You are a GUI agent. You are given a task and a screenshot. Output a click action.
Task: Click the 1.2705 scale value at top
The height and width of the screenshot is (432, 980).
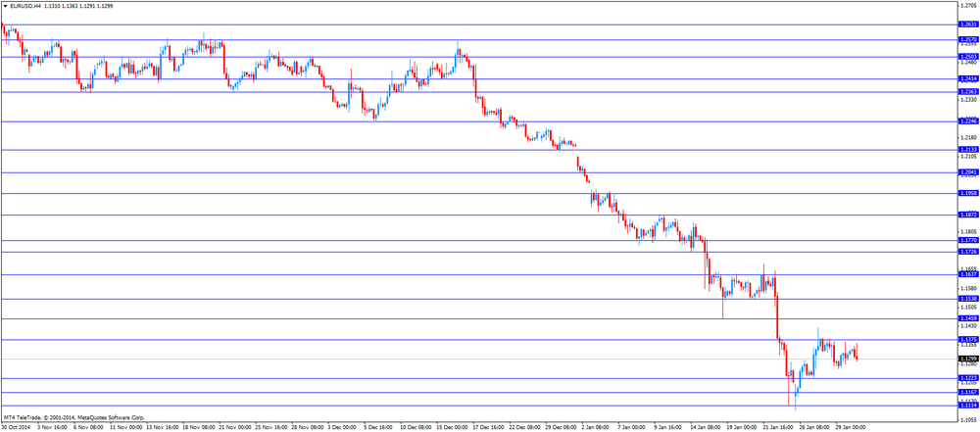click(x=970, y=5)
